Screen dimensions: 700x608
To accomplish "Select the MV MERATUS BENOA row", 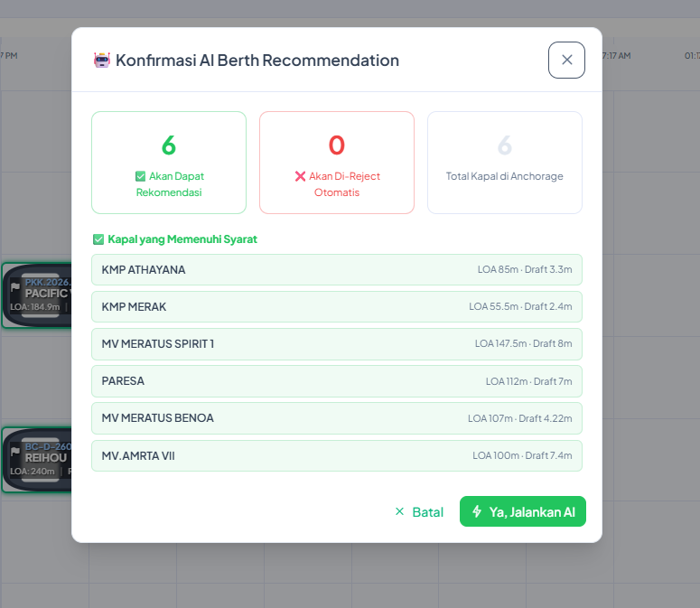I will pos(337,418).
